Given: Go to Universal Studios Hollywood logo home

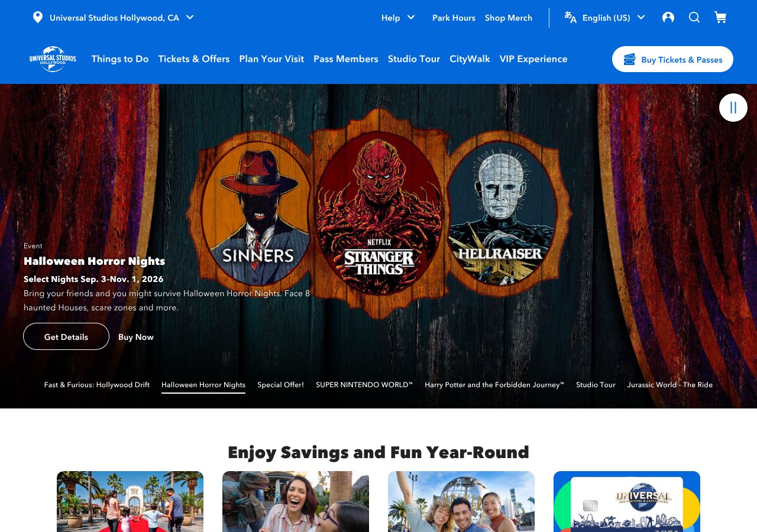Looking at the screenshot, I should coord(53,59).
